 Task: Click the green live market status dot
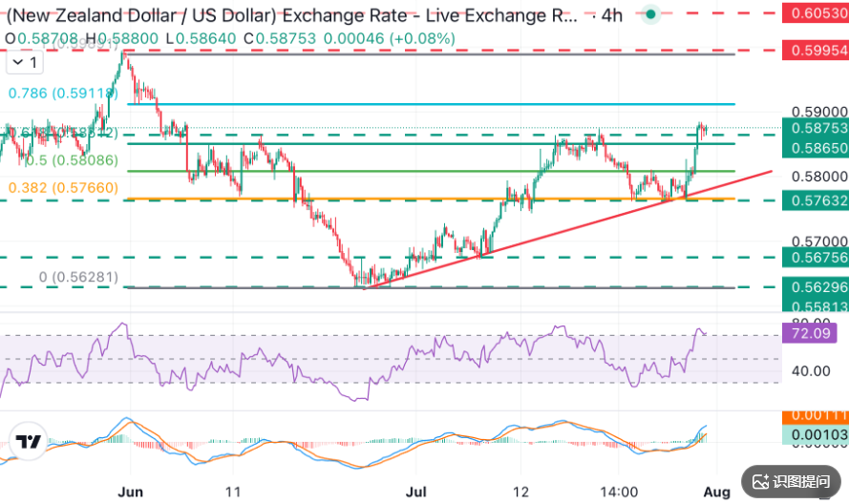650,14
